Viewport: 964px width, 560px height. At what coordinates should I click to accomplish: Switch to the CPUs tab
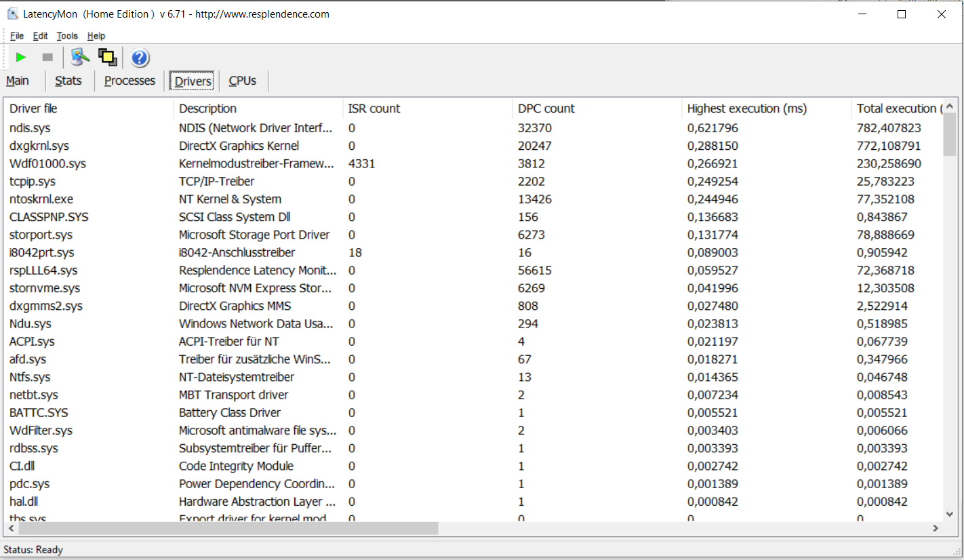coord(243,81)
